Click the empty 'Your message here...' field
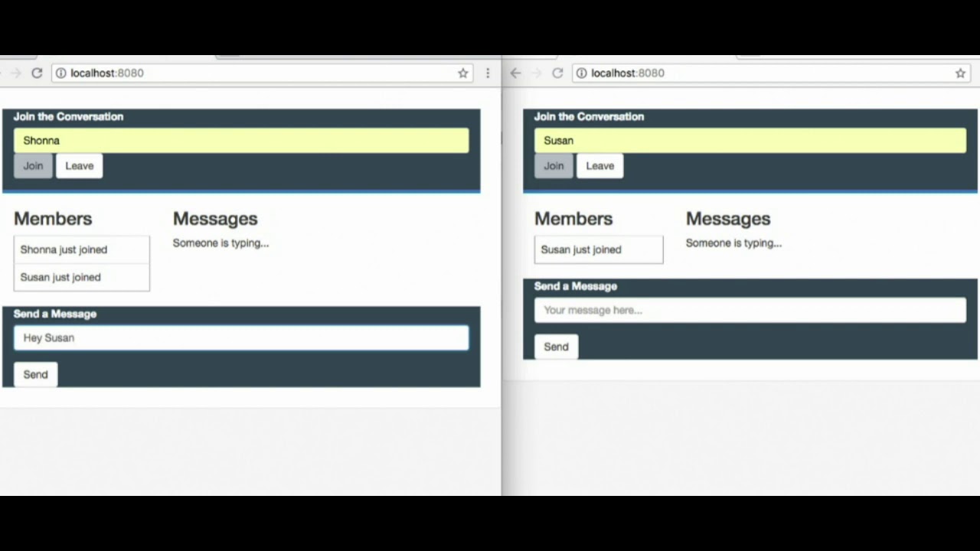The width and height of the screenshot is (980, 551). [750, 311]
